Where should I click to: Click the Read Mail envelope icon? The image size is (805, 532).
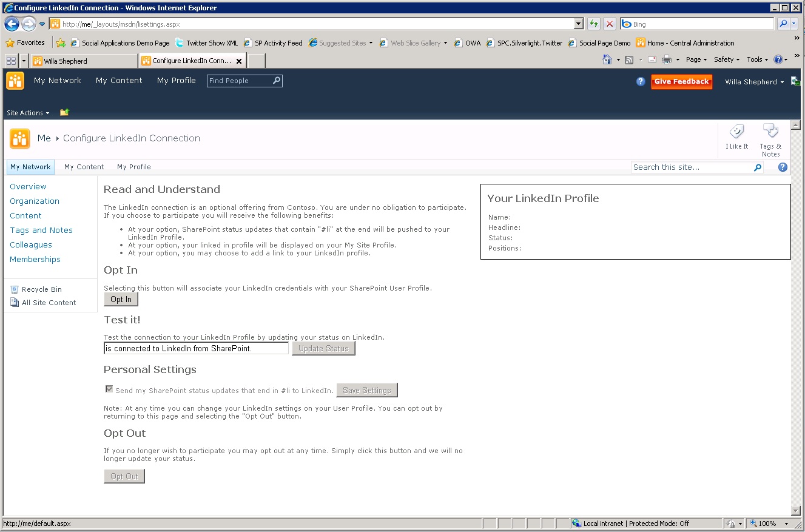coord(652,59)
